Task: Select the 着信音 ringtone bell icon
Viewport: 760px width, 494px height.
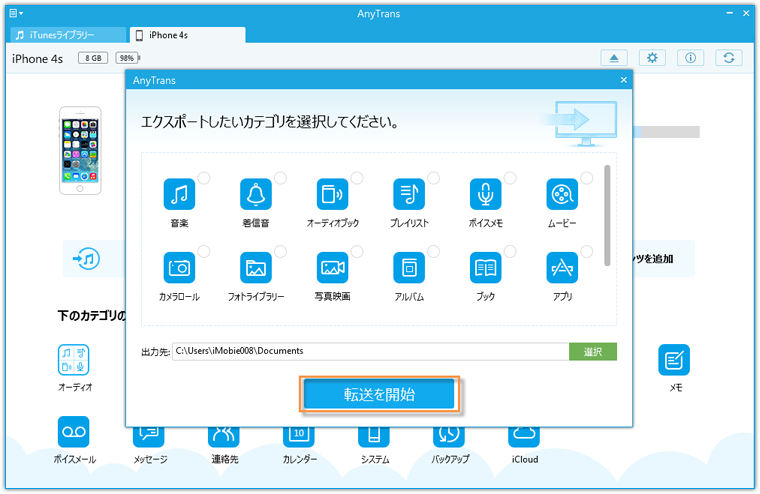Action: 256,194
